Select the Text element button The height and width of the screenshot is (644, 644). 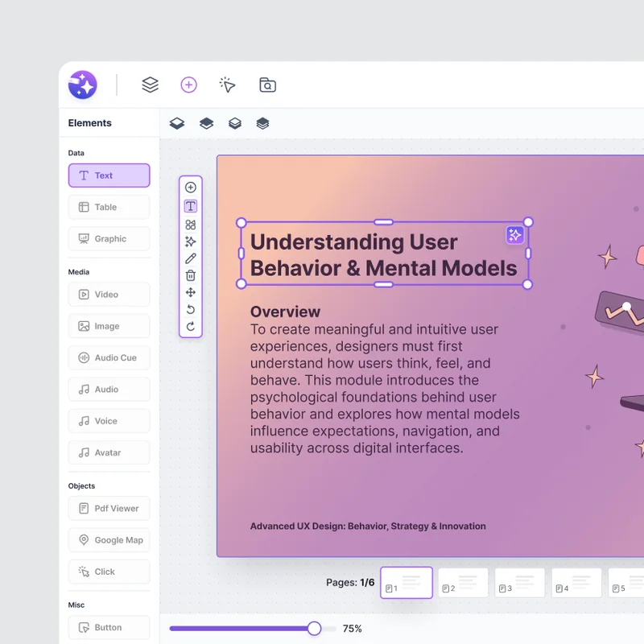(109, 175)
